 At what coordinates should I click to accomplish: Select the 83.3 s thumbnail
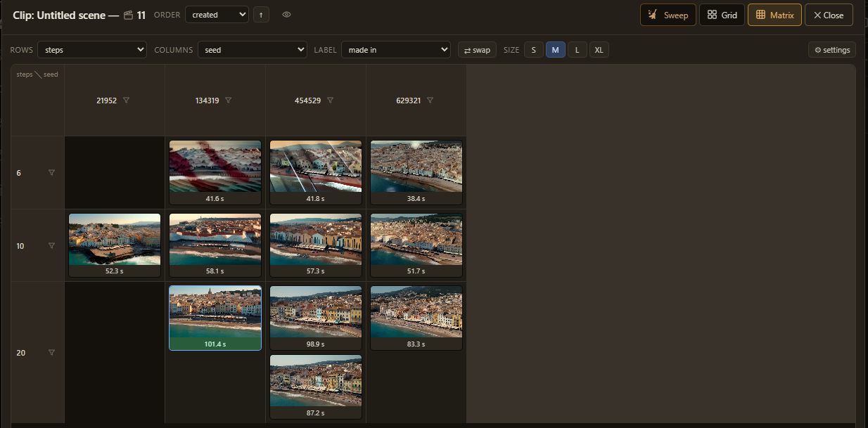pyautogui.click(x=416, y=318)
